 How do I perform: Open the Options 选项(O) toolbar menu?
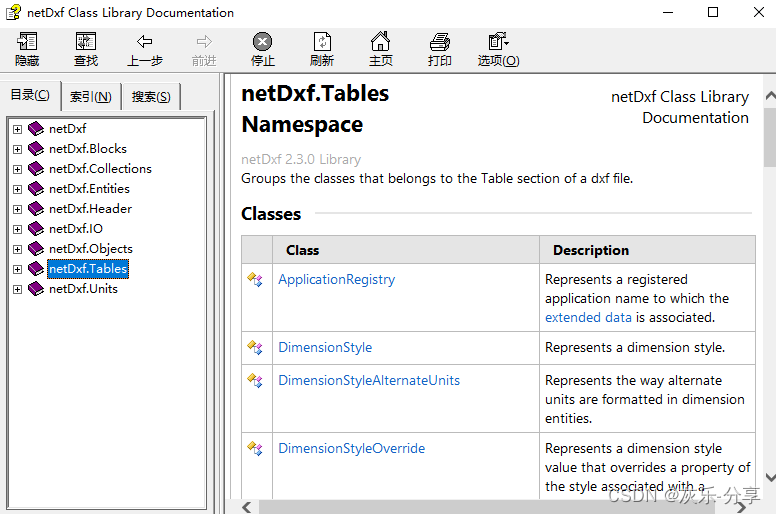click(x=498, y=49)
